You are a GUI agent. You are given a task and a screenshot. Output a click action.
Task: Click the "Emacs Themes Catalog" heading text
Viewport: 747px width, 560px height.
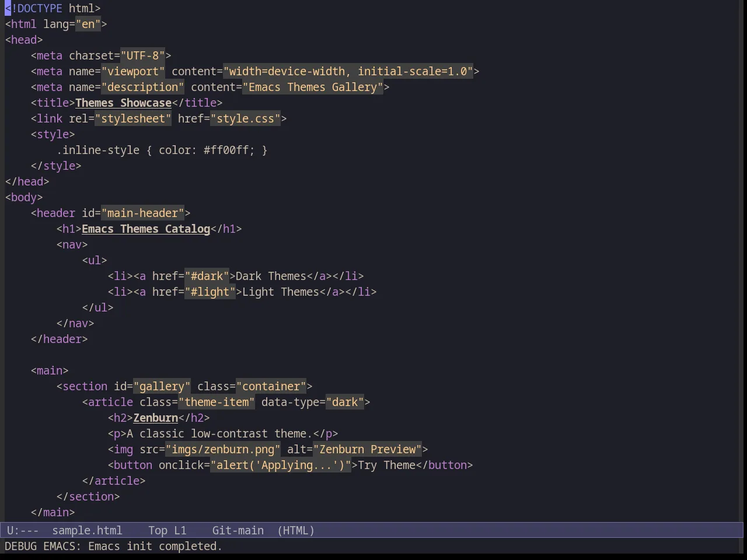pos(146,229)
